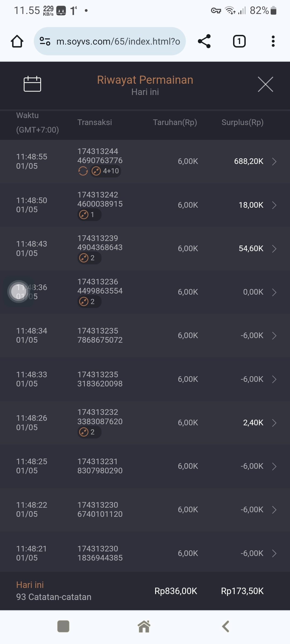The width and height of the screenshot is (290, 644).
Task: Select the 11:48:21 record at list bottom
Action: (145, 553)
